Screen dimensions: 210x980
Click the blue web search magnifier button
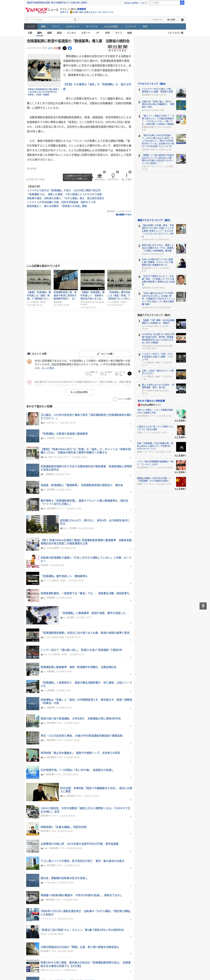click(x=182, y=3)
